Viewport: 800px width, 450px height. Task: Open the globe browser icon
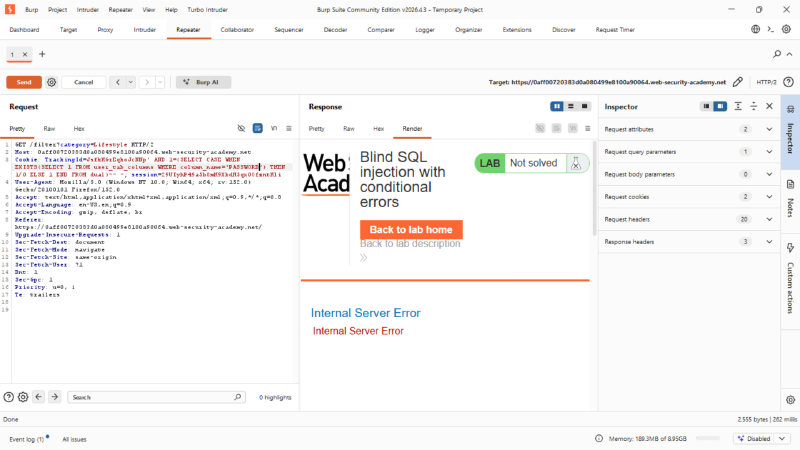(756, 29)
